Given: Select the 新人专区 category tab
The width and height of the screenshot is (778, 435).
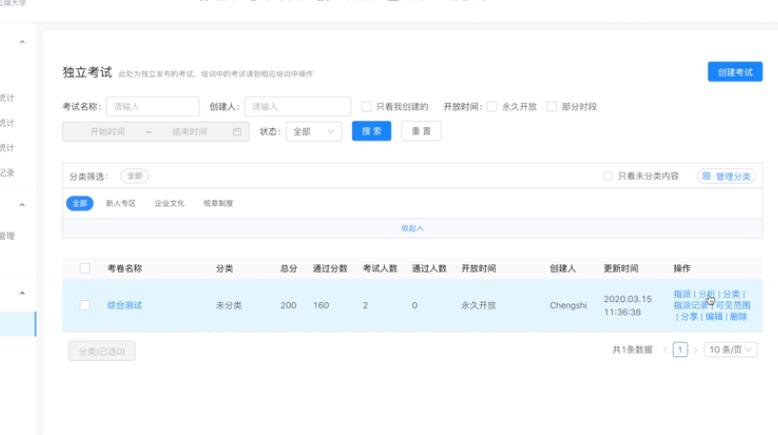Looking at the screenshot, I should (120, 203).
